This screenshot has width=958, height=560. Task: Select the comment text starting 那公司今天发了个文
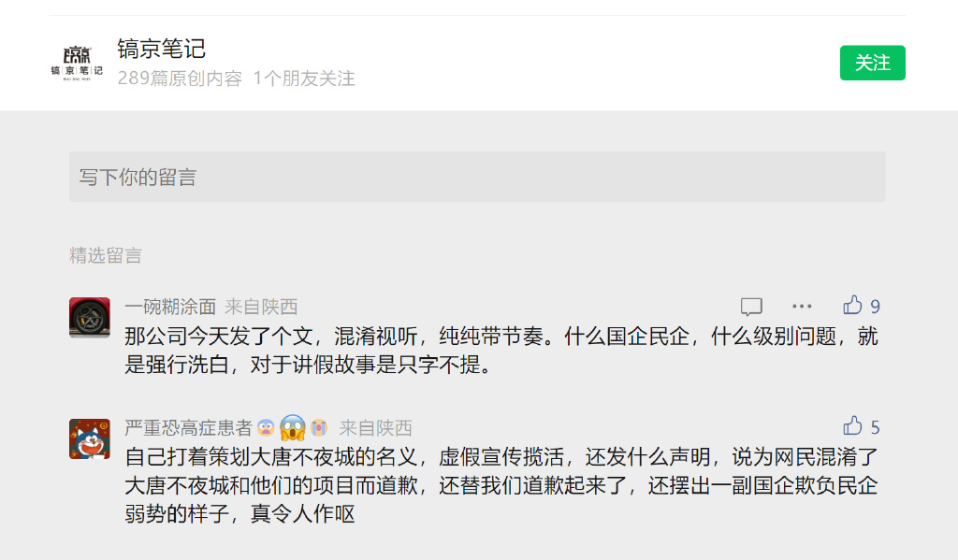point(501,351)
